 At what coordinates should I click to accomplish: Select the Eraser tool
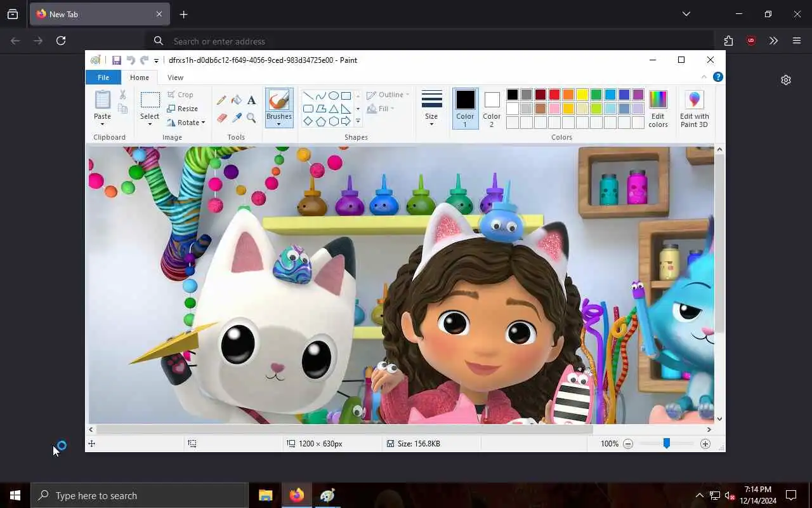click(x=221, y=118)
